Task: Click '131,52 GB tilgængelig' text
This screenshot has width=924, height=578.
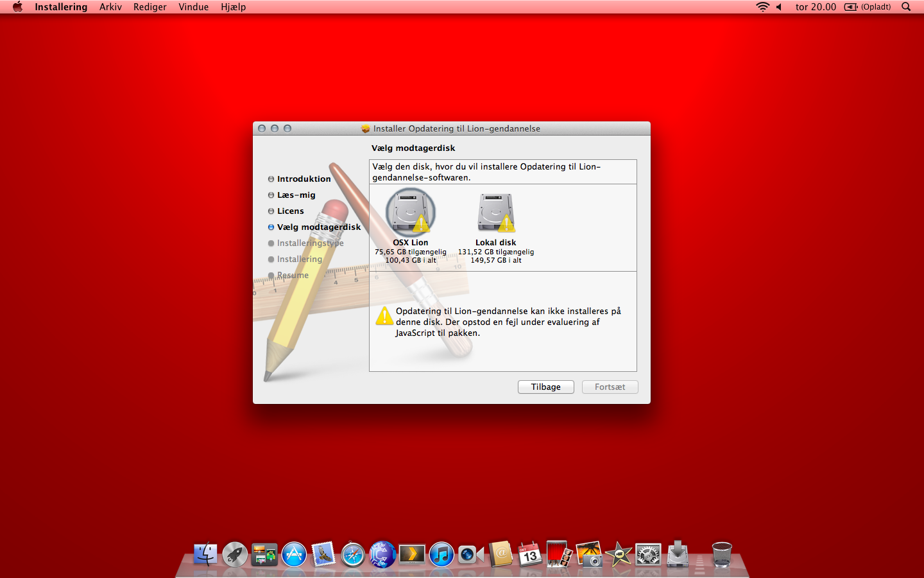Action: tap(496, 252)
